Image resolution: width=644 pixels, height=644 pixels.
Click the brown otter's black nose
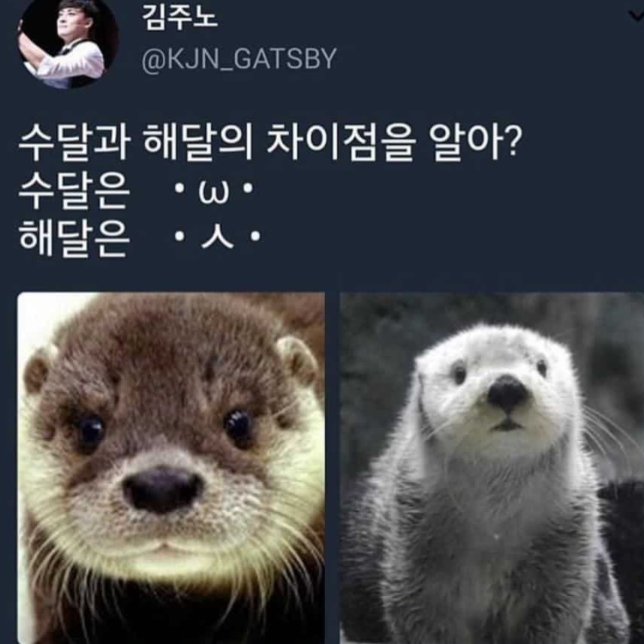click(x=163, y=489)
